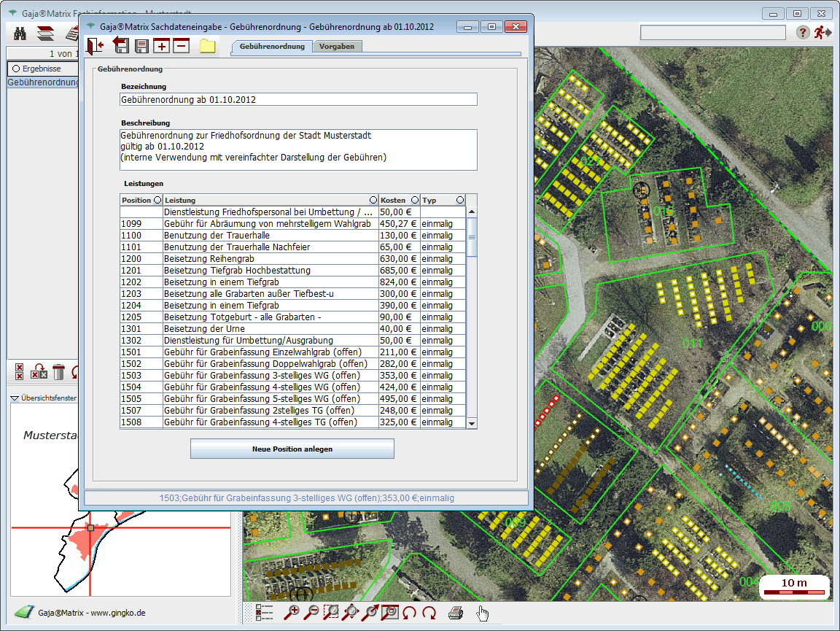This screenshot has width=840, height=631.
Task: Click the yellow folder icon in the dialog toolbar
Action: (x=208, y=46)
